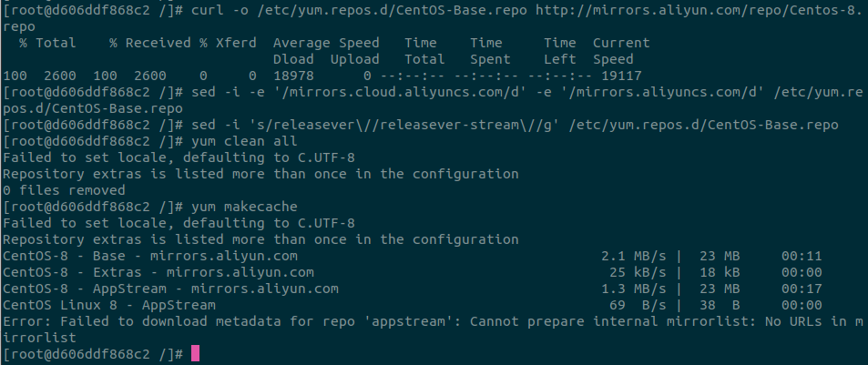868x365 pixels.
Task: Click the 's/releasever' sed substitution expression
Action: (273, 125)
